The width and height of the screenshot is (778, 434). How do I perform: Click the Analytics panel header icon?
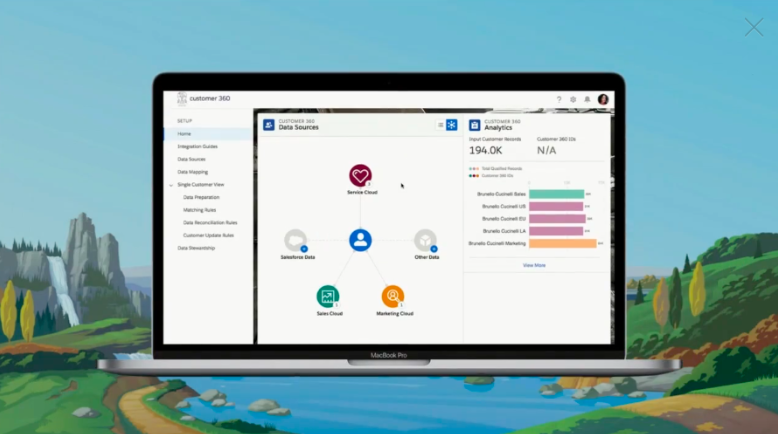pos(475,125)
